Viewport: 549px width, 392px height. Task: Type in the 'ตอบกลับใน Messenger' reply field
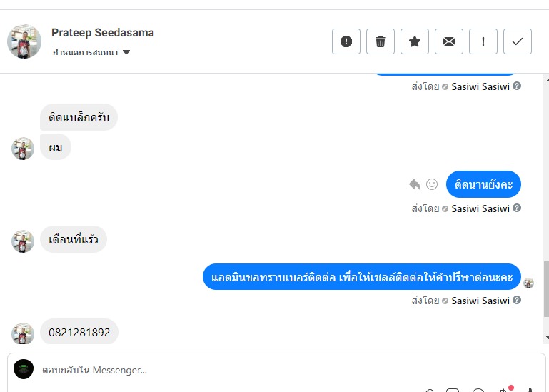click(214, 370)
